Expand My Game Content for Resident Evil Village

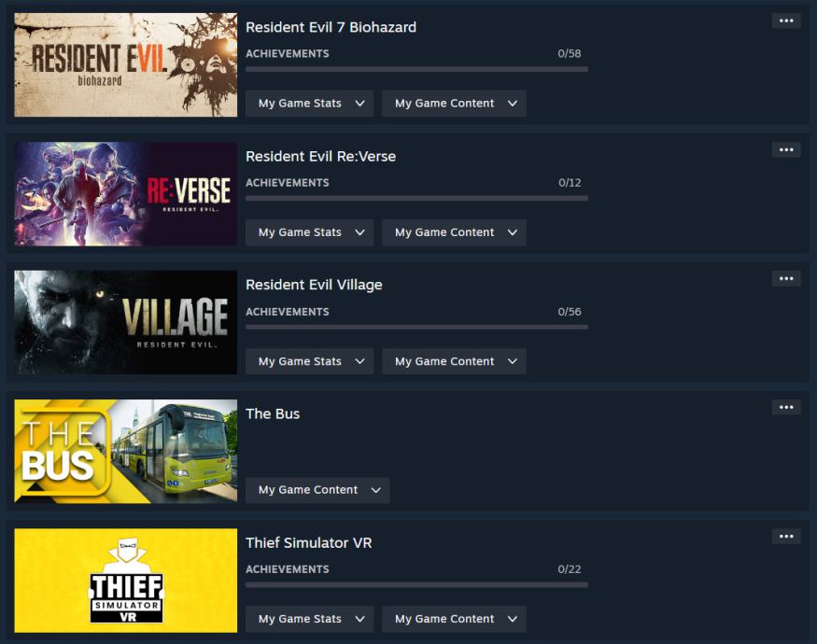tap(455, 361)
